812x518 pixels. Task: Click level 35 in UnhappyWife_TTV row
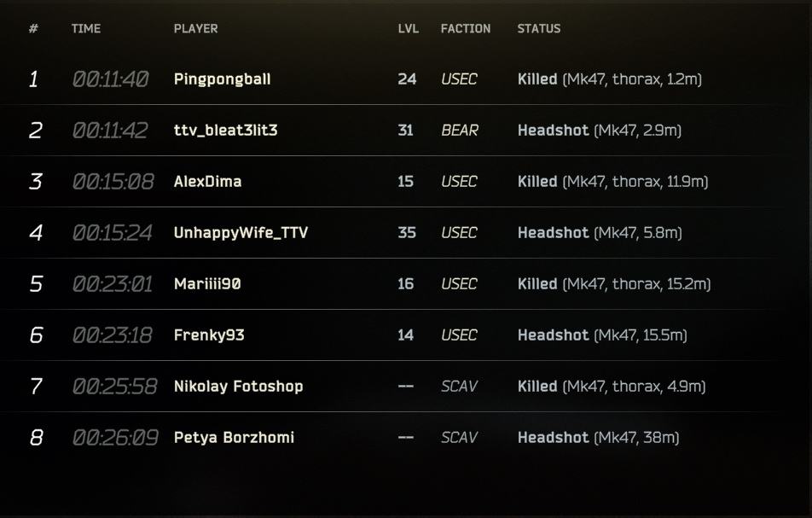click(407, 233)
